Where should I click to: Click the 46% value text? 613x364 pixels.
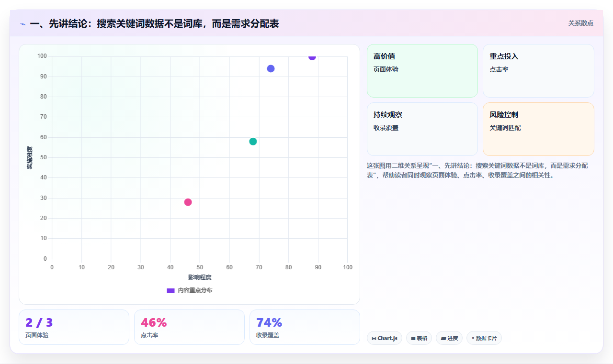[154, 323]
